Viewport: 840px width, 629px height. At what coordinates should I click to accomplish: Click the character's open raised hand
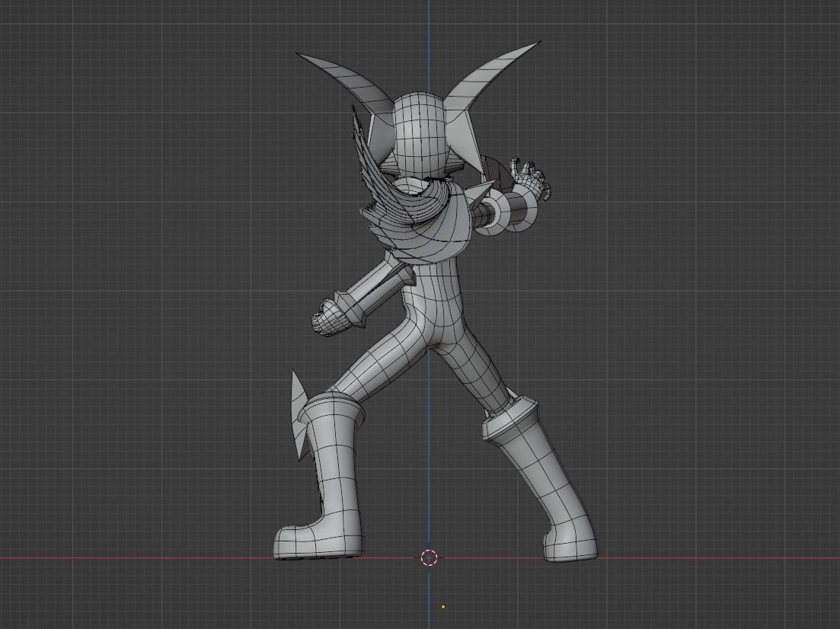pos(530,178)
